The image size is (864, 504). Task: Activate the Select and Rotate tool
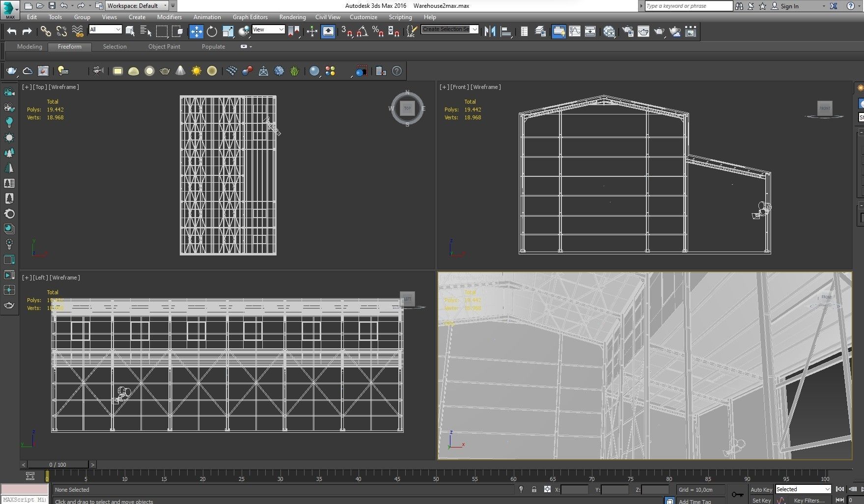[x=212, y=31]
